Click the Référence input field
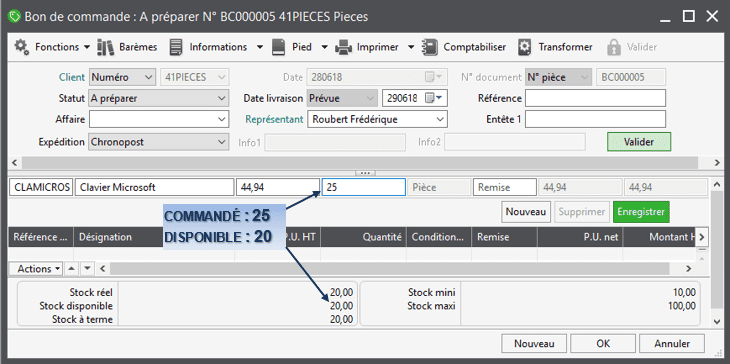 point(595,98)
